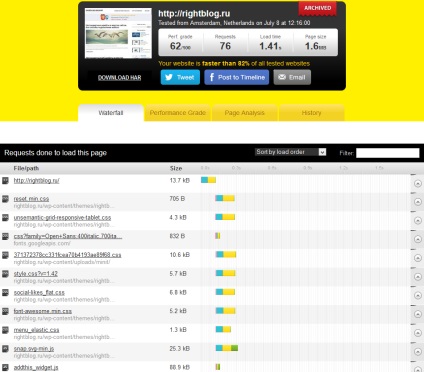Click the DOWNLOAD HAR link

pyautogui.click(x=119, y=78)
